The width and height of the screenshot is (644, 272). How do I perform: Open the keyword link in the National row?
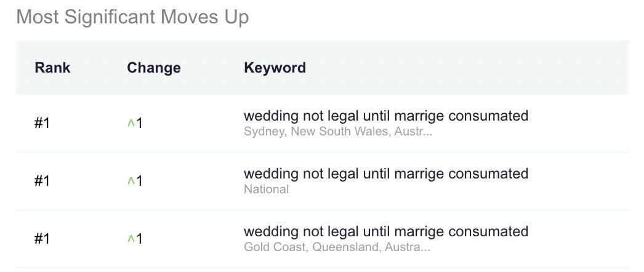(x=386, y=174)
